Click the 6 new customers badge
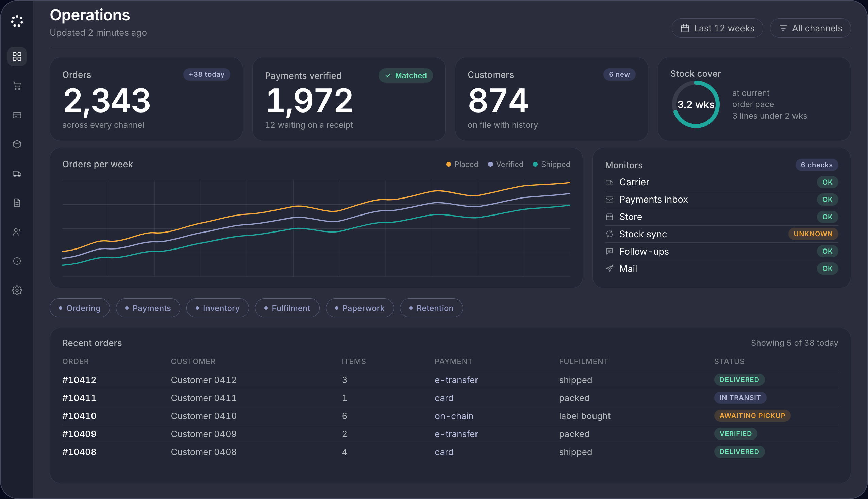This screenshot has height=499, width=868. pyautogui.click(x=619, y=74)
